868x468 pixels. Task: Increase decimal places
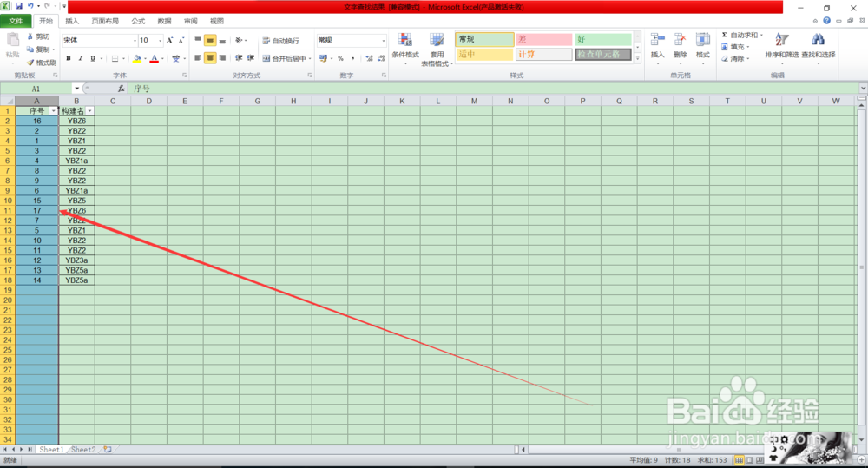(369, 58)
